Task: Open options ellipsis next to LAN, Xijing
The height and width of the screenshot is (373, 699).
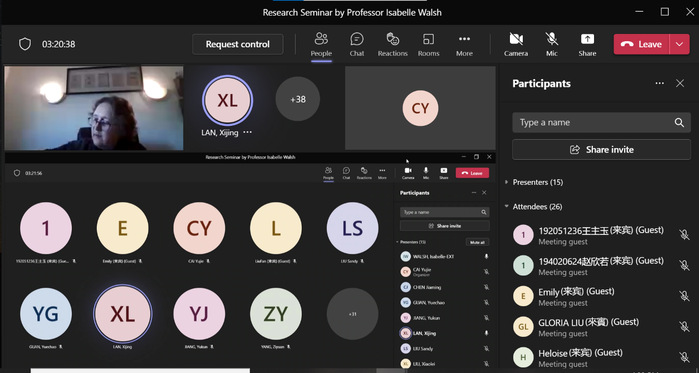Action: pos(247,132)
